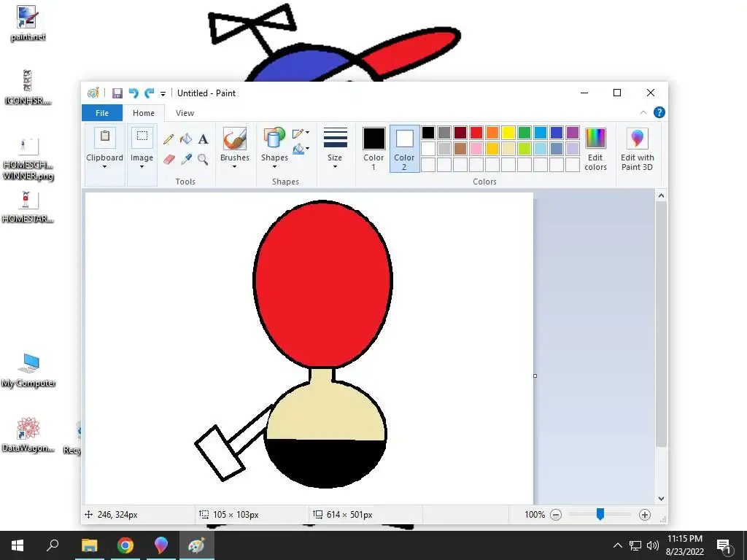Screen dimensions: 747x560
Task: Open the notification center icon
Action: click(724, 545)
